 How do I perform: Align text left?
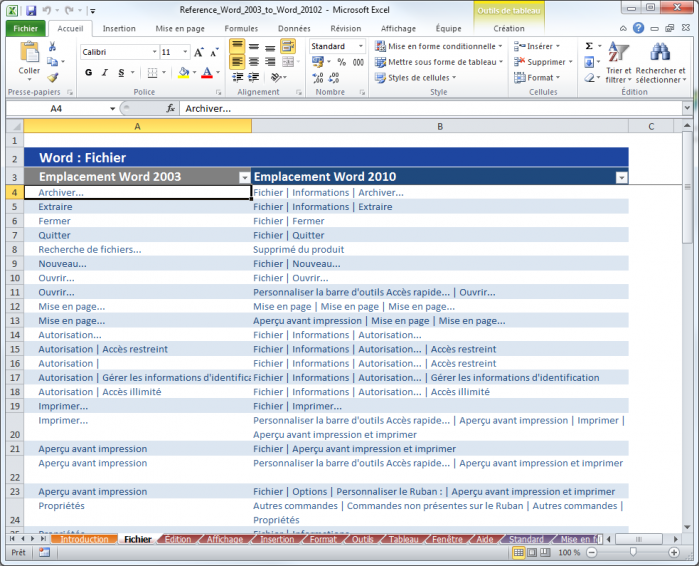pyautogui.click(x=237, y=62)
